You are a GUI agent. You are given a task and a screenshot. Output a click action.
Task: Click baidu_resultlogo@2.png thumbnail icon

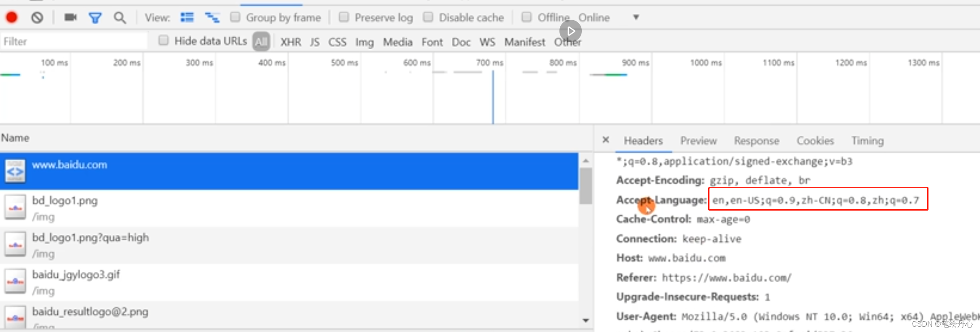(x=15, y=318)
